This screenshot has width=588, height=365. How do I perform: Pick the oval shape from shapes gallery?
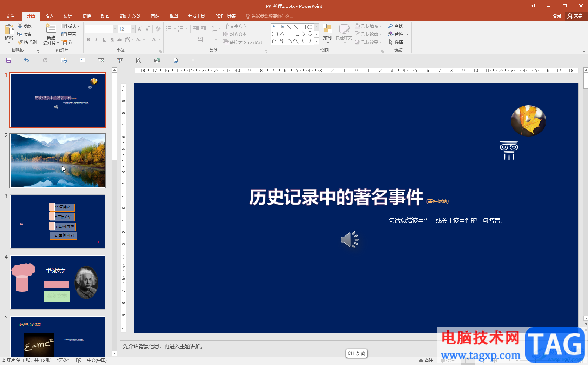coord(310,27)
